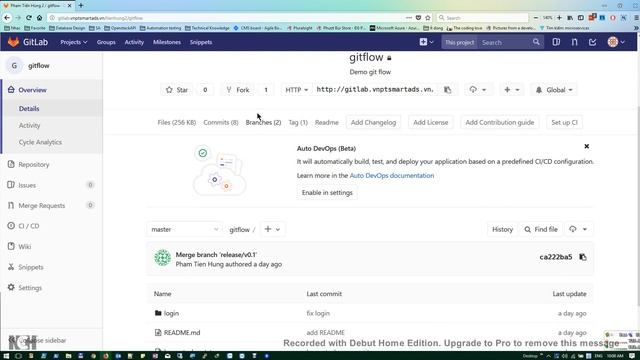
Task: Open Files (256 KB) link
Action: pos(177,122)
